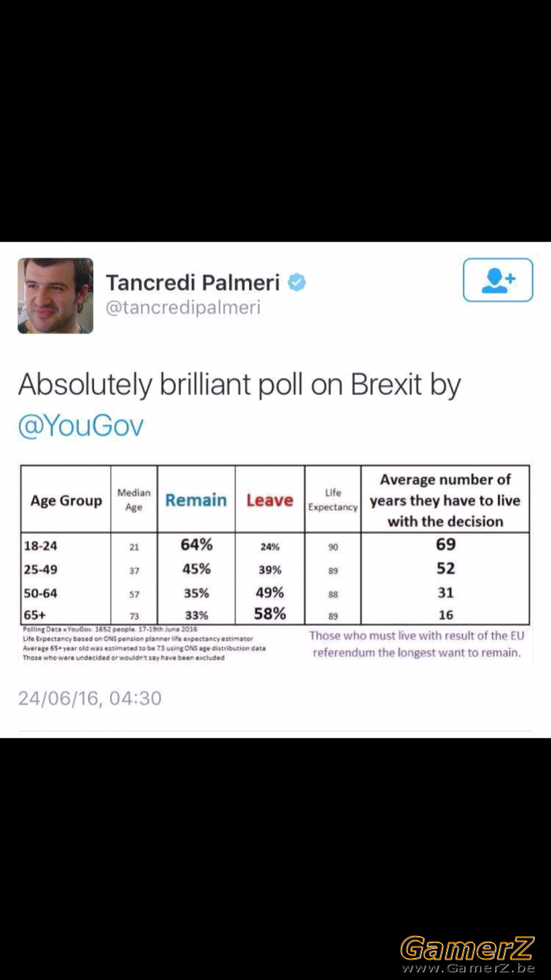
Task: Select the 58% Leave cell
Action: point(269,613)
